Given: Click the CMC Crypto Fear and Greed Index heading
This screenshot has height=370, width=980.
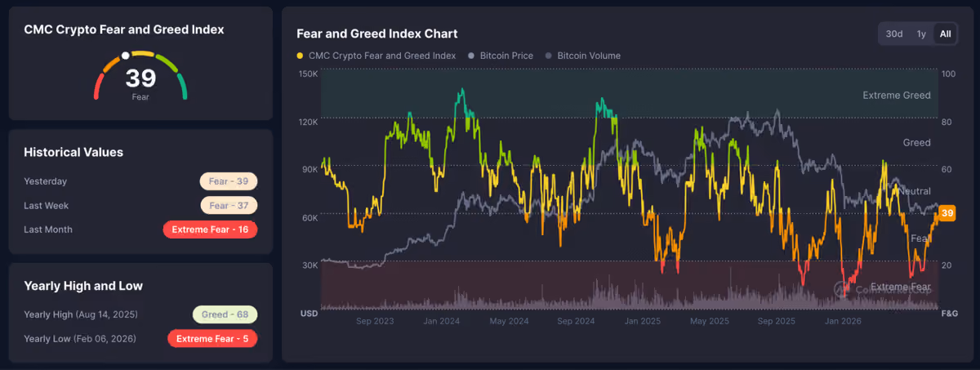Looking at the screenshot, I should tap(124, 29).
